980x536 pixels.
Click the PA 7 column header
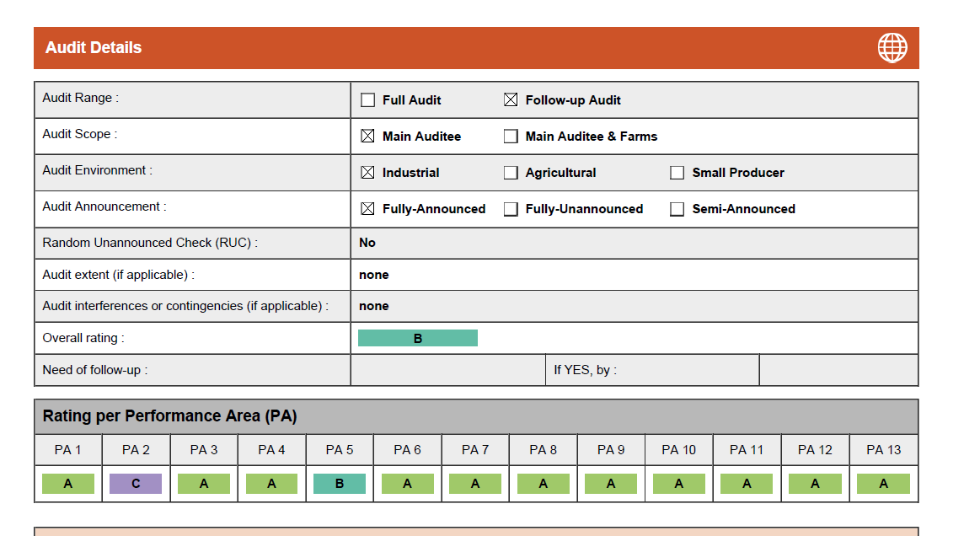(475, 450)
